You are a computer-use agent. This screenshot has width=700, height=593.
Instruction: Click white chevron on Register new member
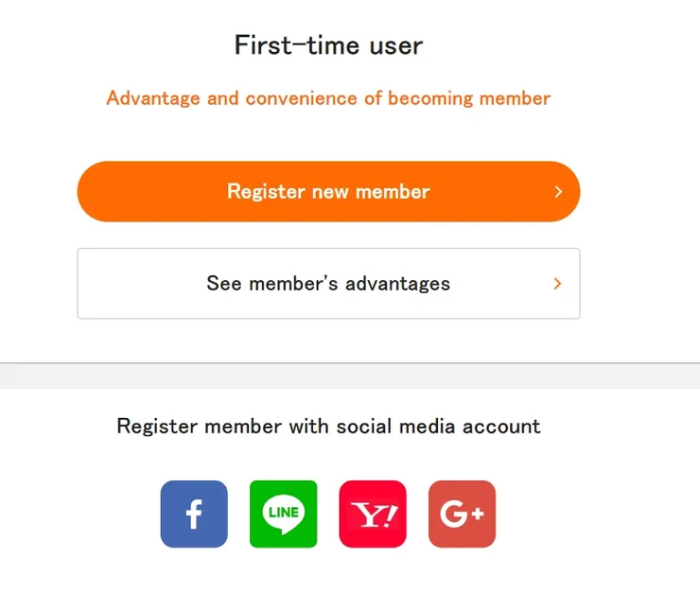pos(558,192)
